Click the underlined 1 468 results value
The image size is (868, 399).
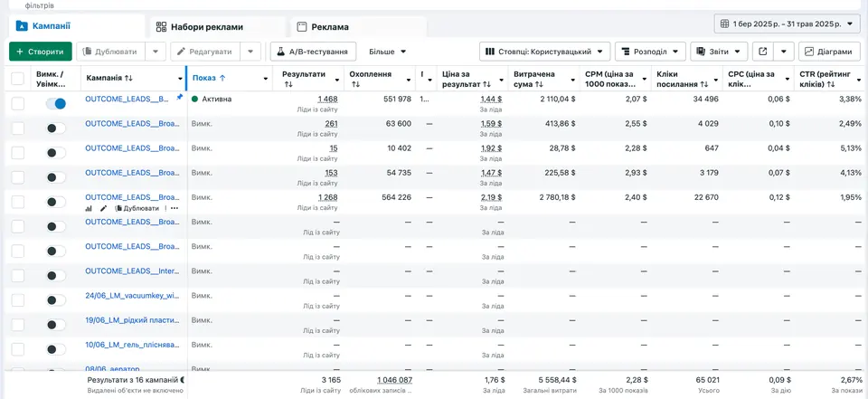[x=327, y=99]
